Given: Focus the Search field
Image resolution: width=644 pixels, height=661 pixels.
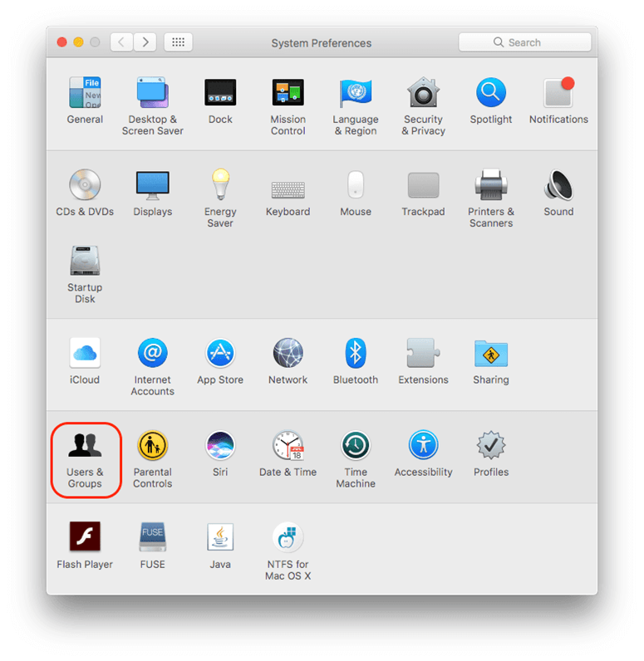Looking at the screenshot, I should [x=524, y=42].
